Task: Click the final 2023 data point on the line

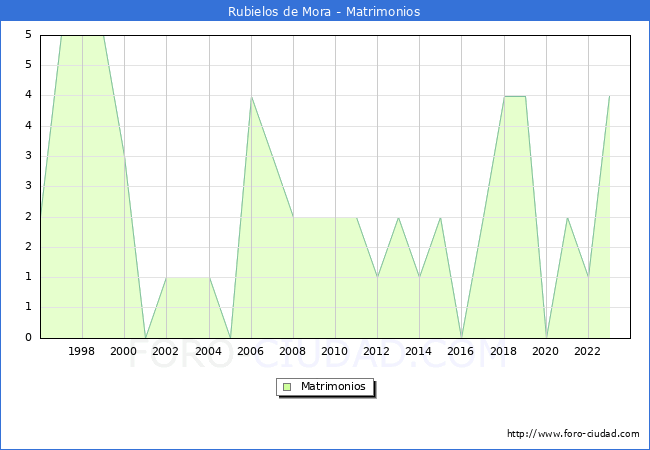Action: pos(609,96)
